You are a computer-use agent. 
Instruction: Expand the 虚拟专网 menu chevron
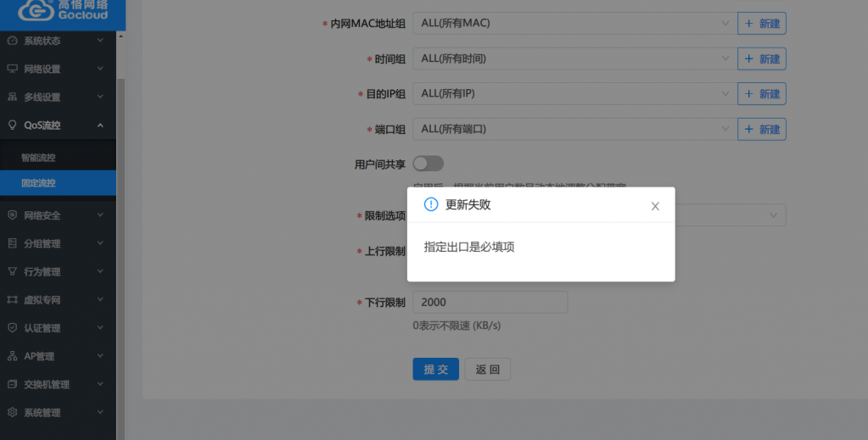(x=100, y=299)
